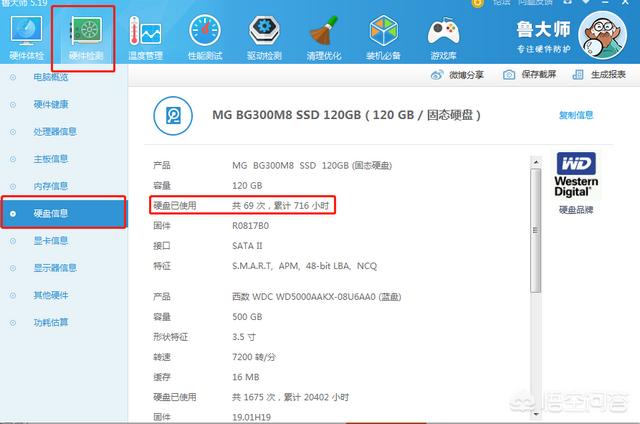Viewport: 640px width, 424px height.
Task: Click the radio bullet beside 硬件健康
Action: coord(13,104)
